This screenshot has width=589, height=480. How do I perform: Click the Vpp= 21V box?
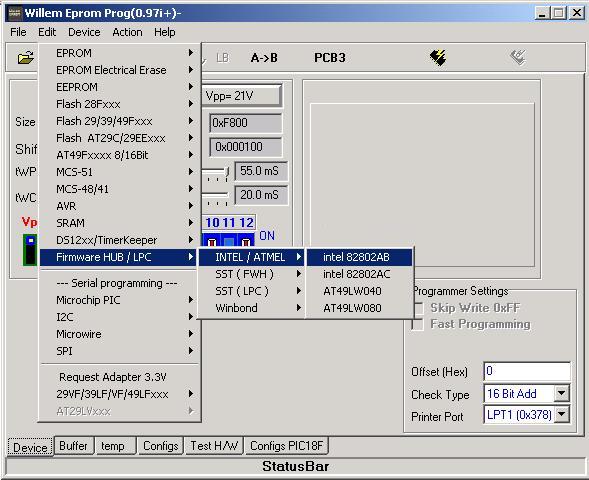point(242,96)
